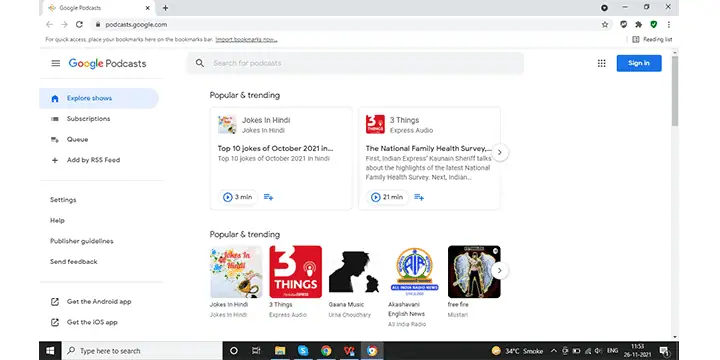The width and height of the screenshot is (720, 360).
Task: Bookmark this page with star icon
Action: point(605,25)
